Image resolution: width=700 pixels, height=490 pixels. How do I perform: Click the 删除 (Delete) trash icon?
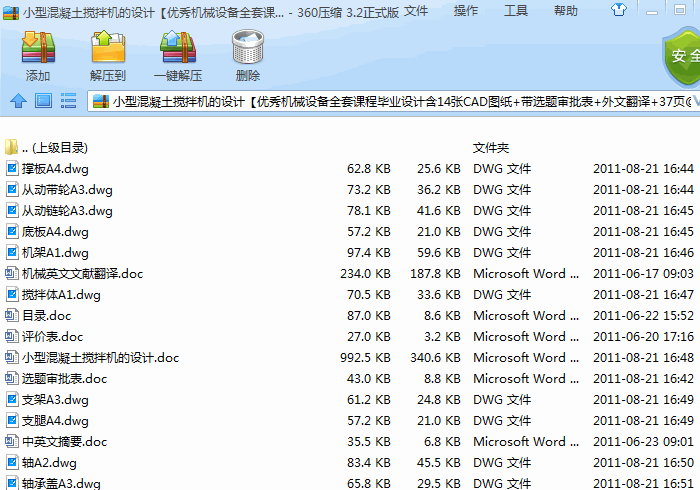[x=248, y=47]
